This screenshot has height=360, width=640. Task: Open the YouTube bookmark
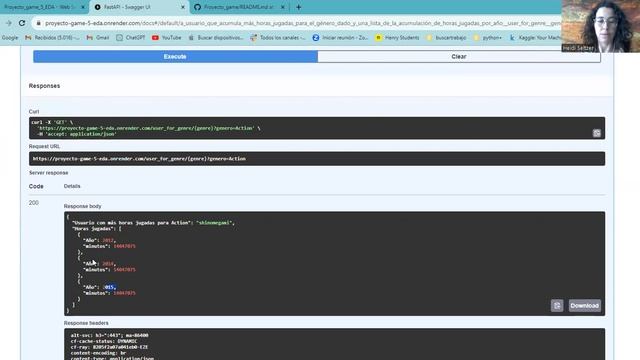167,38
